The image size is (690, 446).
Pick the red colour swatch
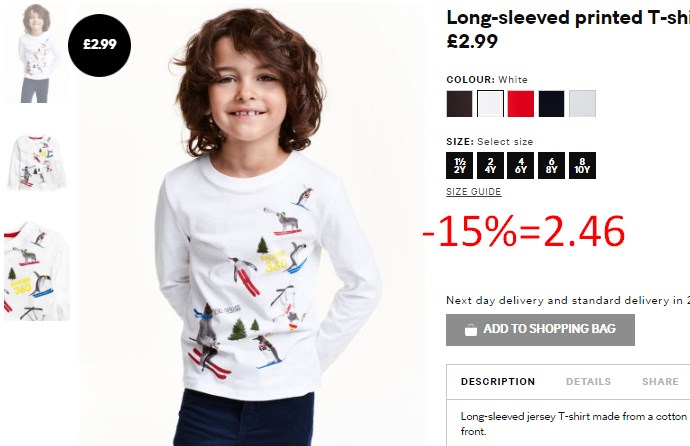point(521,104)
